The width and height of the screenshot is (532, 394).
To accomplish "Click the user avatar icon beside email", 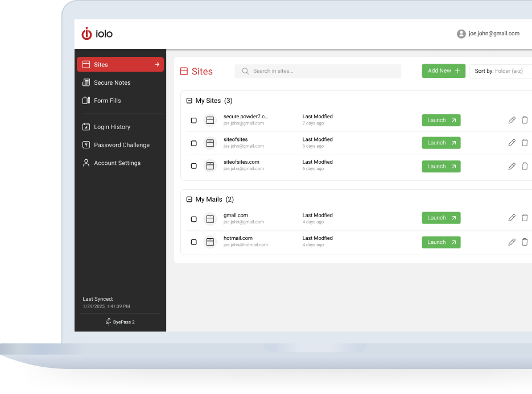I will coord(461,34).
